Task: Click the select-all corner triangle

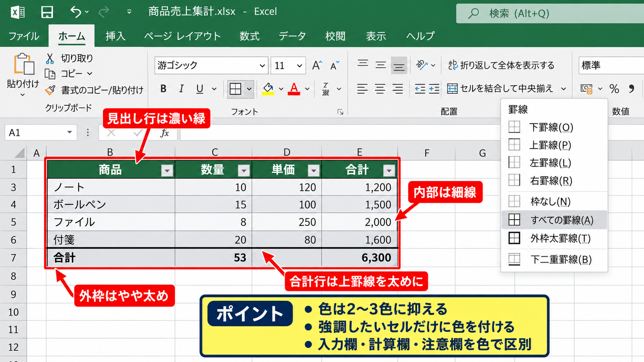Action: tap(20, 153)
